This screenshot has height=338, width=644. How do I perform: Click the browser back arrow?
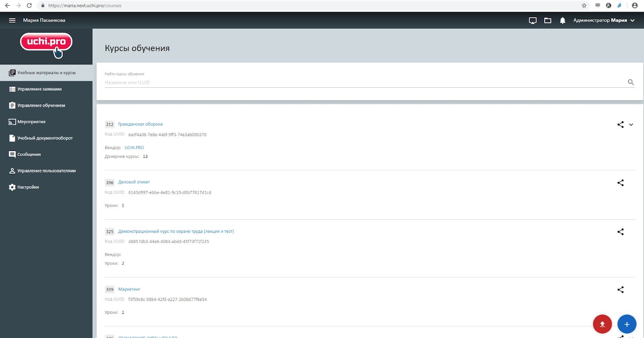click(x=7, y=6)
